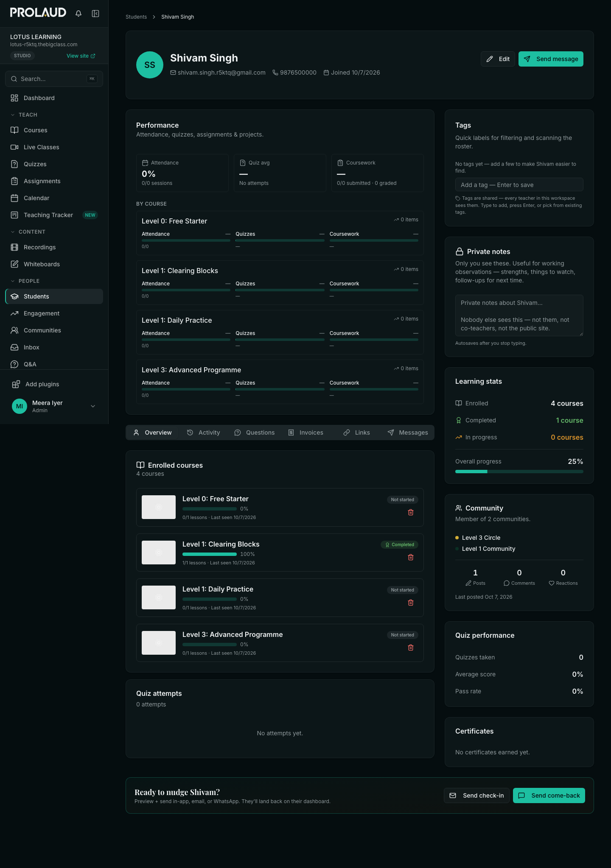
Task: Click Send message button
Action: pos(551,59)
